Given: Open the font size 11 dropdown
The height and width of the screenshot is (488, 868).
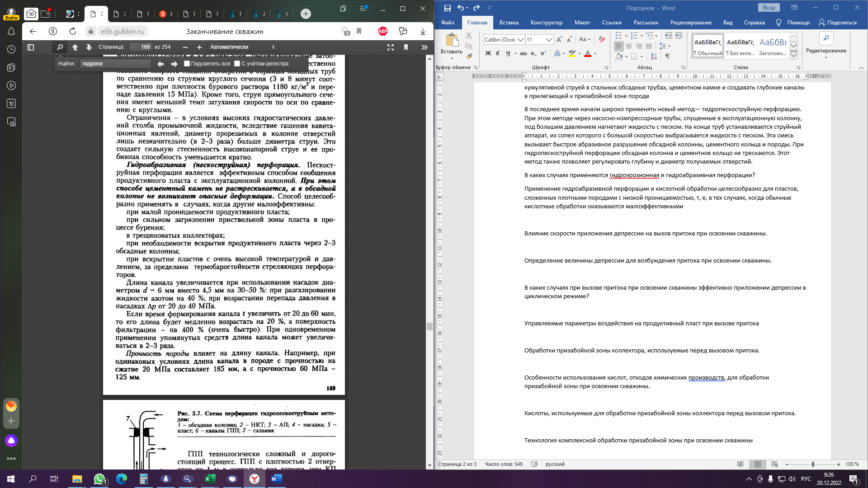Looking at the screenshot, I should point(549,40).
